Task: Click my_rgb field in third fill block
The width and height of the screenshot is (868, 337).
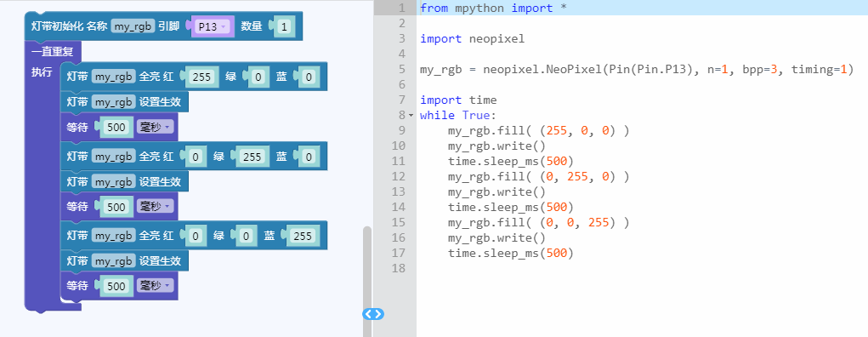Action: click(x=113, y=236)
